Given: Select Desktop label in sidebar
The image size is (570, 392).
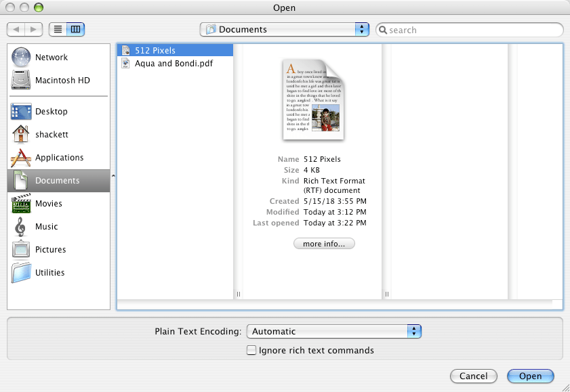Looking at the screenshot, I should point(52,112).
